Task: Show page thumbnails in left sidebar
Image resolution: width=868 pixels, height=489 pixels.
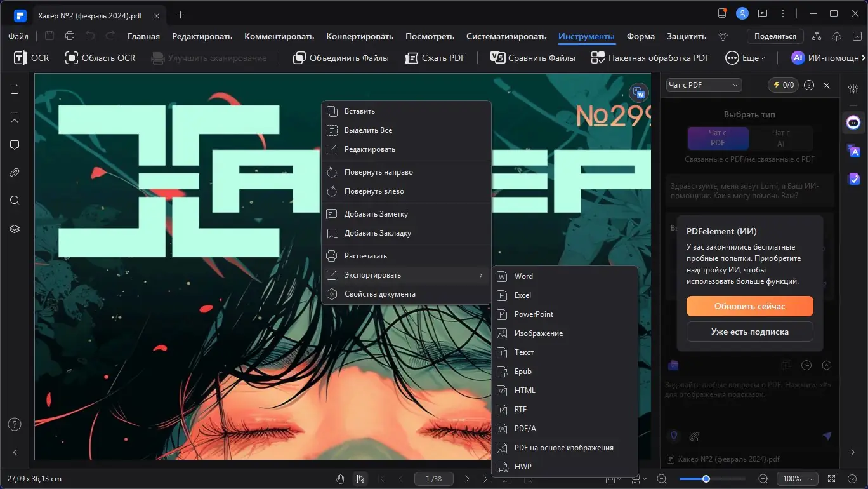Action: coord(15,89)
